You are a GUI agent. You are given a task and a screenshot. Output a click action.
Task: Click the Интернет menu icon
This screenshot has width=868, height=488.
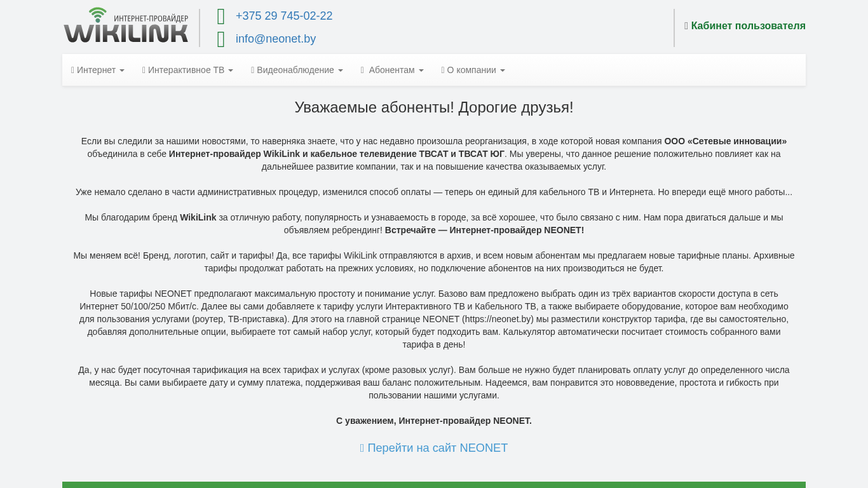[72, 70]
